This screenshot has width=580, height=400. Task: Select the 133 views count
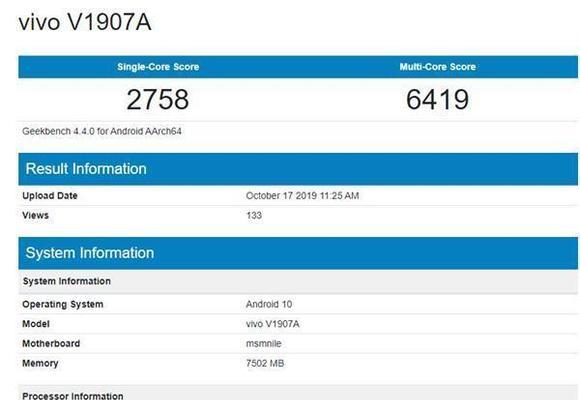[x=254, y=215]
